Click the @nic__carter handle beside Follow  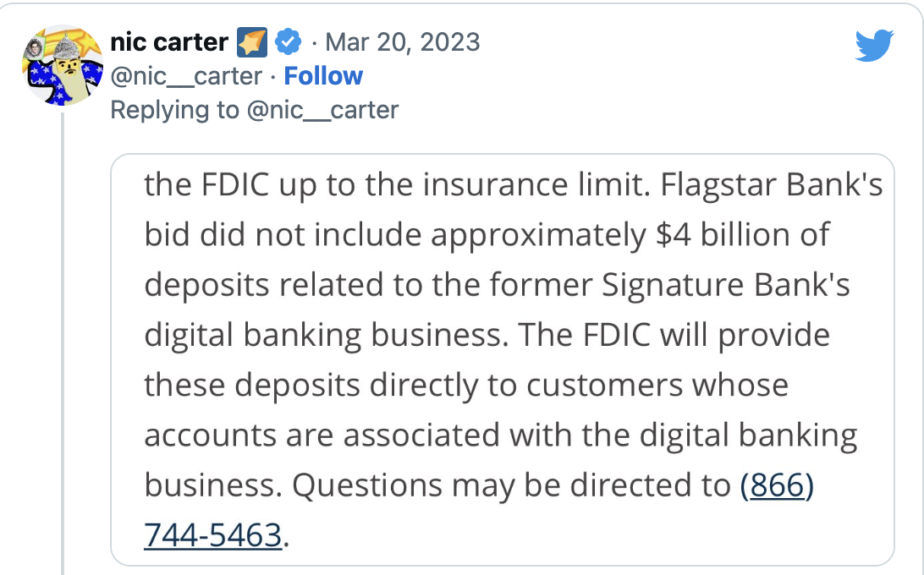[x=186, y=76]
